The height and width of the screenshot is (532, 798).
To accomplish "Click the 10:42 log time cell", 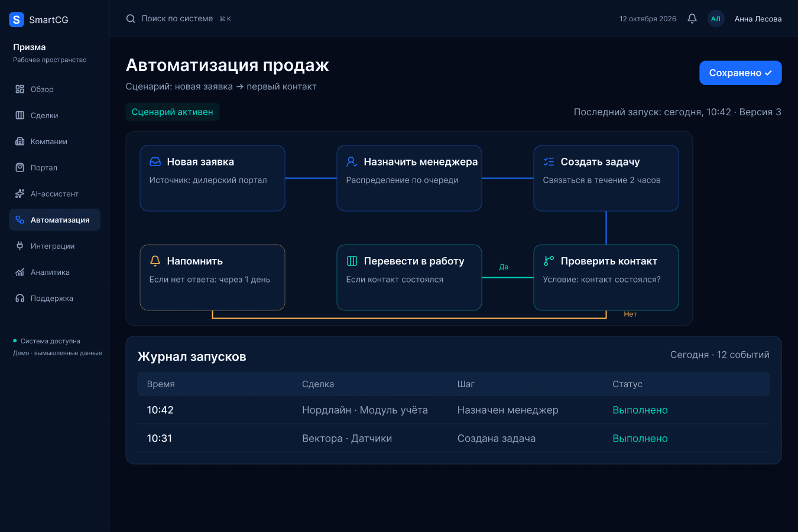I will point(160,410).
